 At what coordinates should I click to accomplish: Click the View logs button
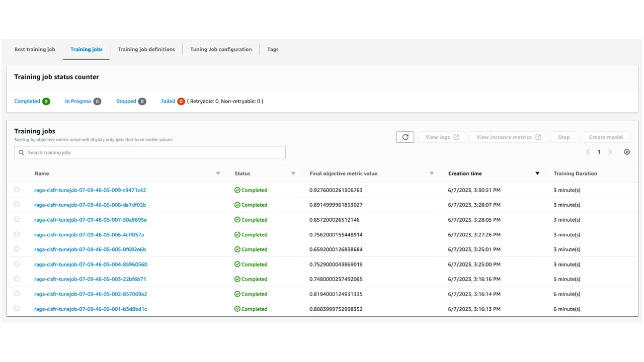(442, 137)
